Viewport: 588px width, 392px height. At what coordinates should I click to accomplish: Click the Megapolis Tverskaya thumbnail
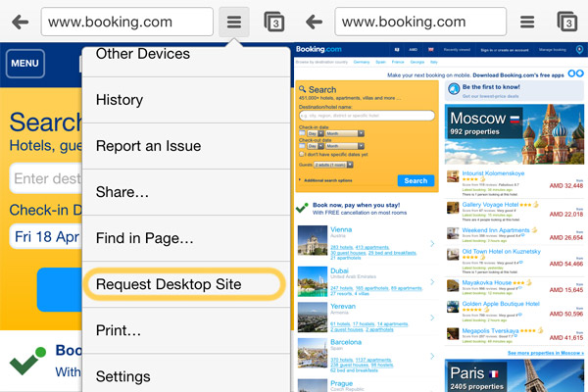pyautogui.click(x=453, y=333)
